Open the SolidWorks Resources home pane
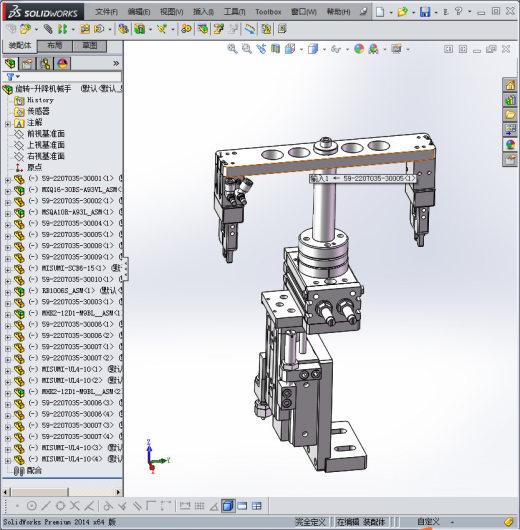 [510, 85]
